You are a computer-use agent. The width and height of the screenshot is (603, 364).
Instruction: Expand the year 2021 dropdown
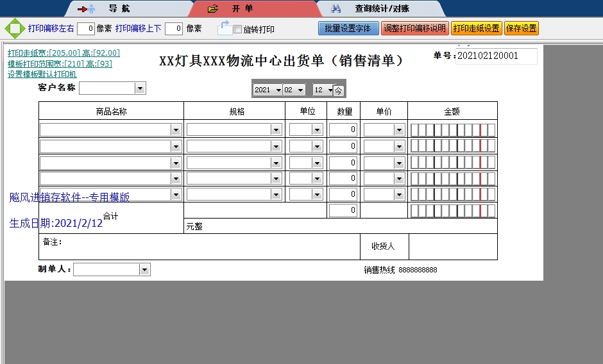click(278, 90)
